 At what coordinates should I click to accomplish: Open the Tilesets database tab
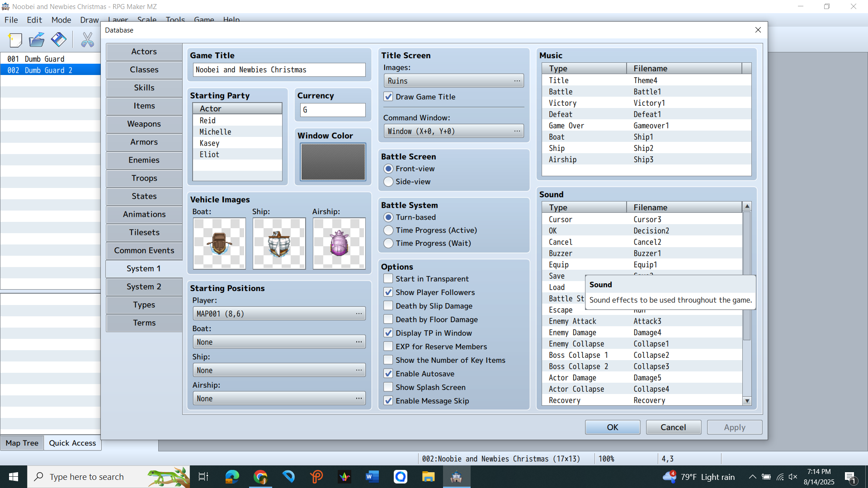[x=144, y=232]
